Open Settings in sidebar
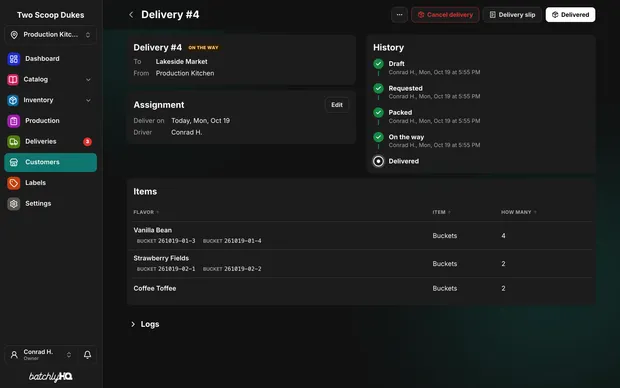Viewport: 620px width, 388px height. (51, 204)
